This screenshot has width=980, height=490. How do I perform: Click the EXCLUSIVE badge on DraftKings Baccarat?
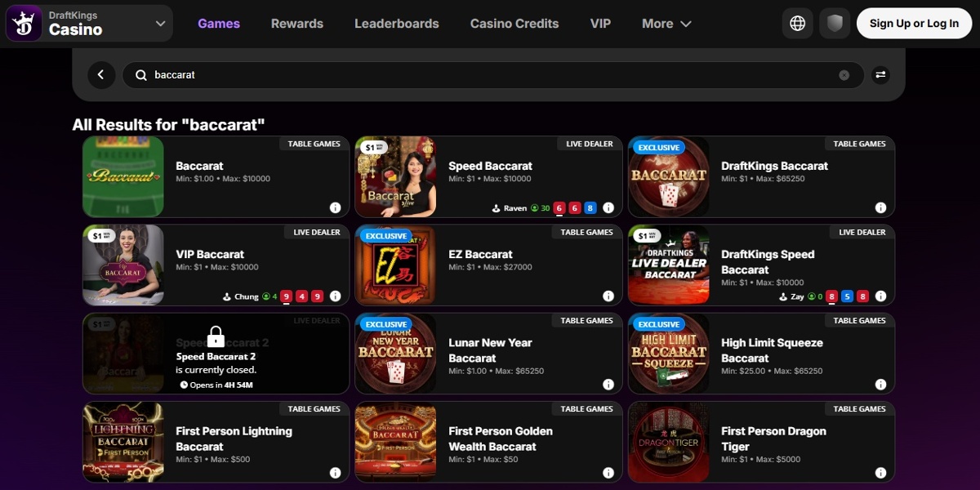tap(658, 148)
